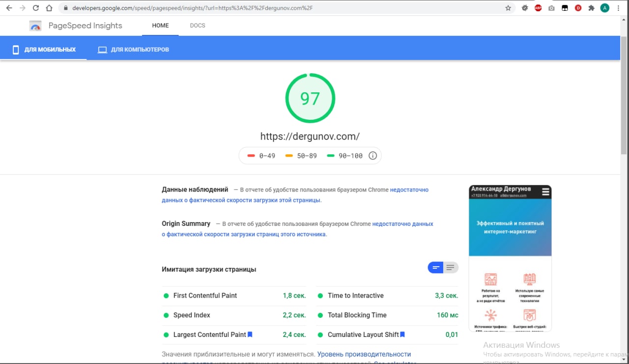Click the 50–89 orange legend entry
Image resolution: width=629 pixels, height=364 pixels.
tap(301, 156)
